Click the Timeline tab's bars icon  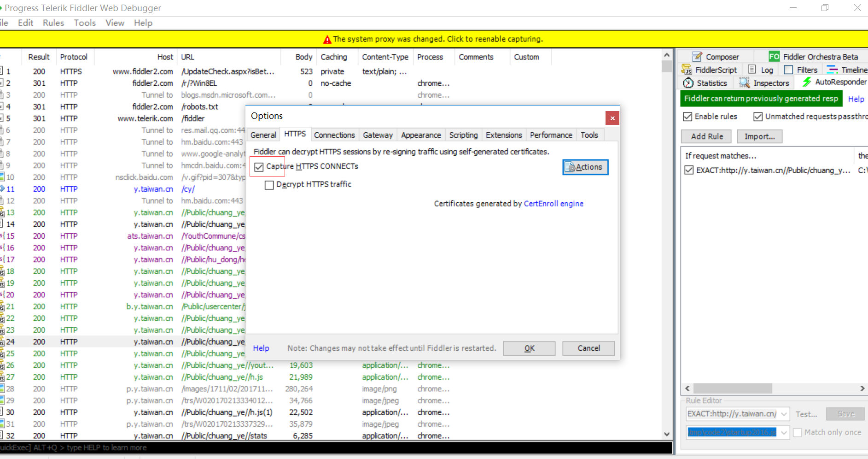coord(832,70)
